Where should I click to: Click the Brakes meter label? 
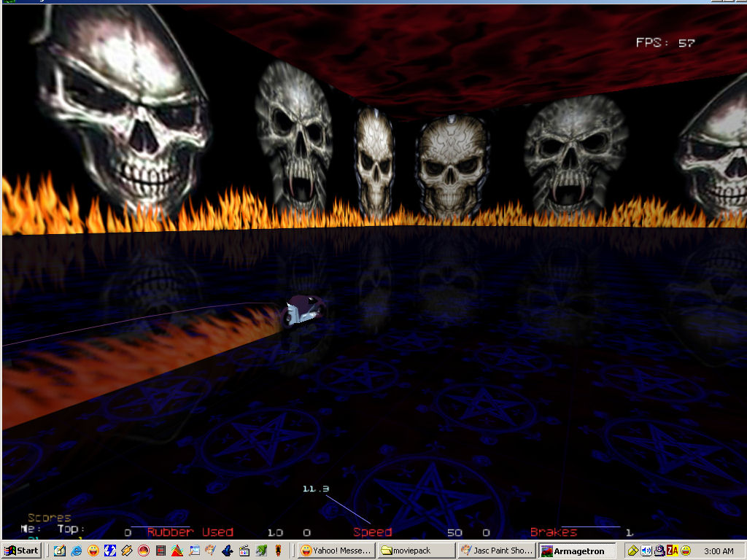point(553,532)
